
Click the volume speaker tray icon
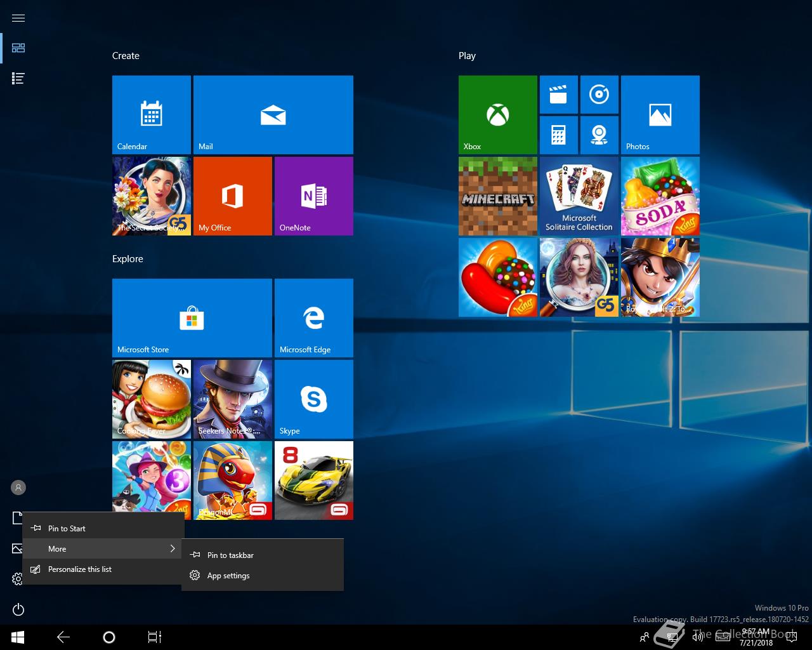click(x=697, y=637)
